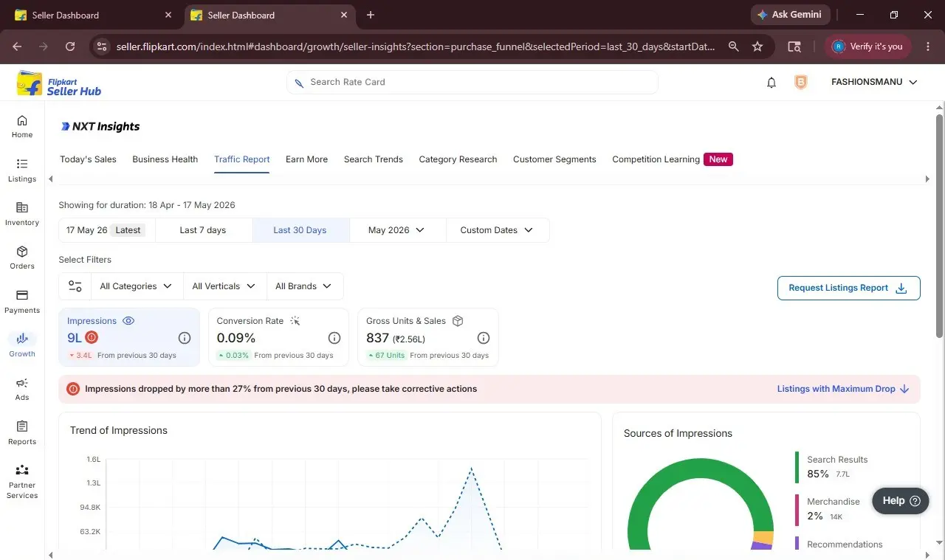
Task: Click the NXT Insights heading
Action: pos(100,126)
